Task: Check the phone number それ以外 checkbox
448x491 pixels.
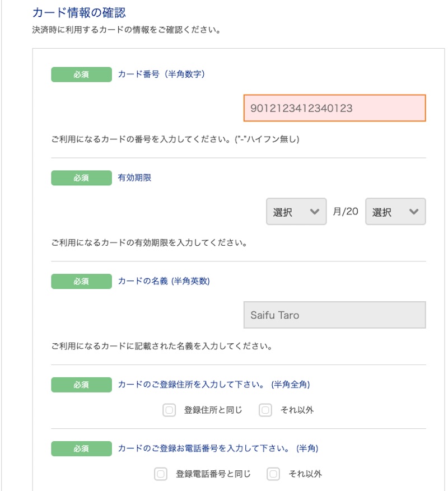Action: [x=273, y=474]
